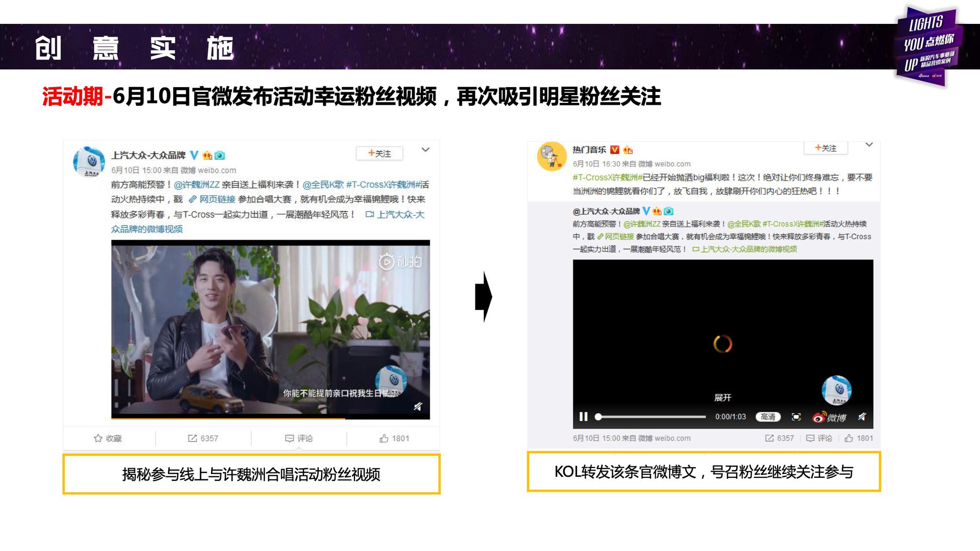980x551 pixels.
Task: Open the chevron menu on 热门音乐 post
Action: (869, 145)
